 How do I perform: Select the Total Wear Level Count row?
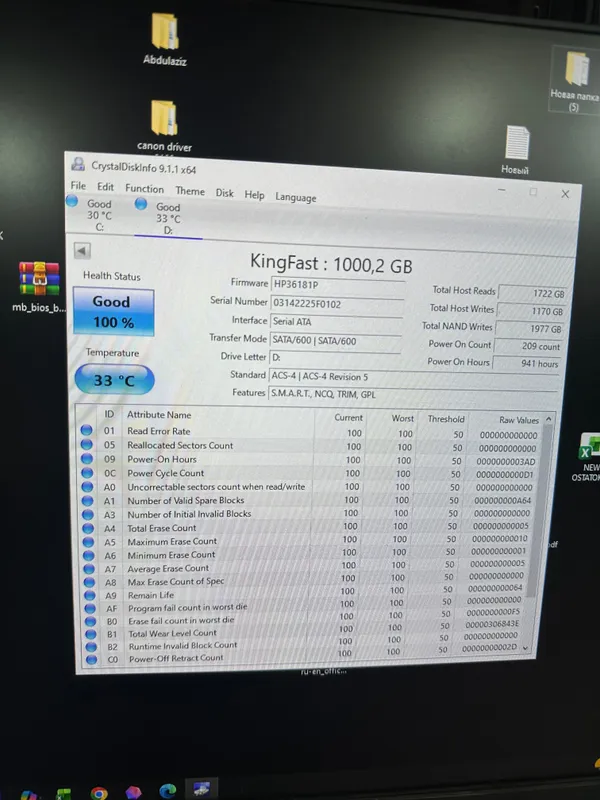302,632
